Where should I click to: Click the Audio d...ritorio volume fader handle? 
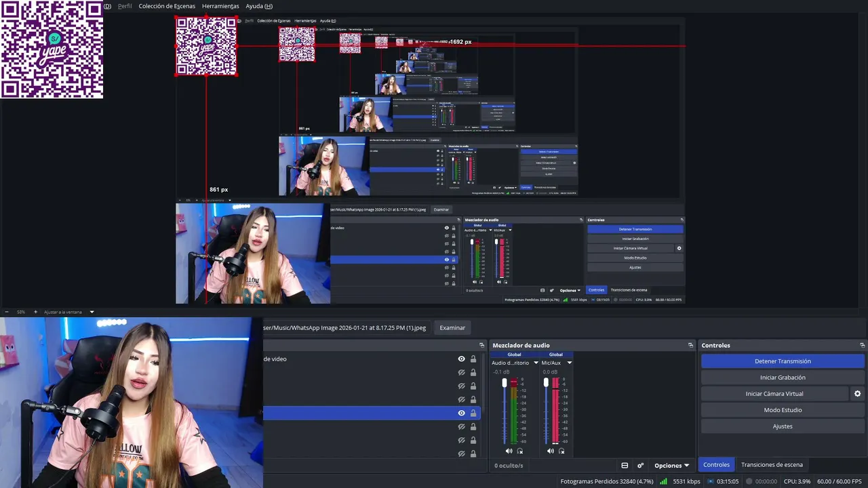click(505, 383)
